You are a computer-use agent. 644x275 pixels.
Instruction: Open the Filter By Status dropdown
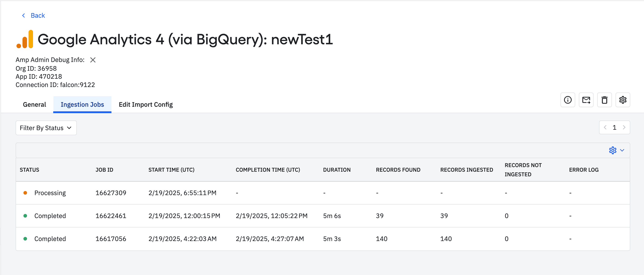point(46,128)
